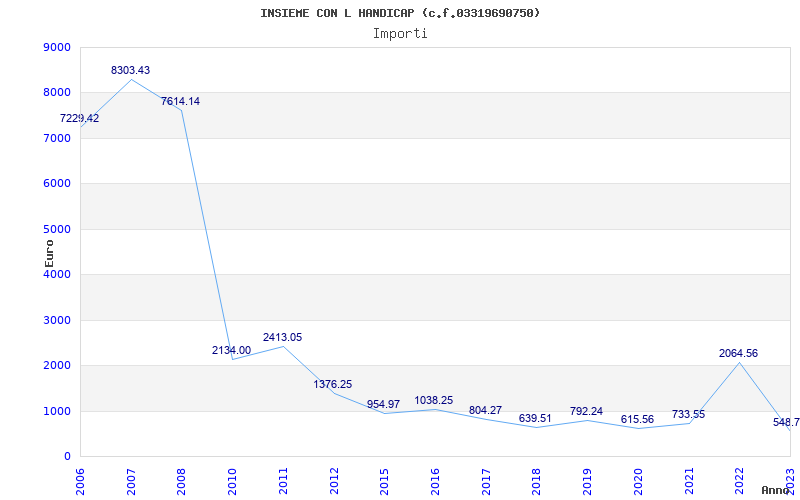Select the 1038.25 data label
Viewport: 800px width, 500px height.
click(434, 400)
